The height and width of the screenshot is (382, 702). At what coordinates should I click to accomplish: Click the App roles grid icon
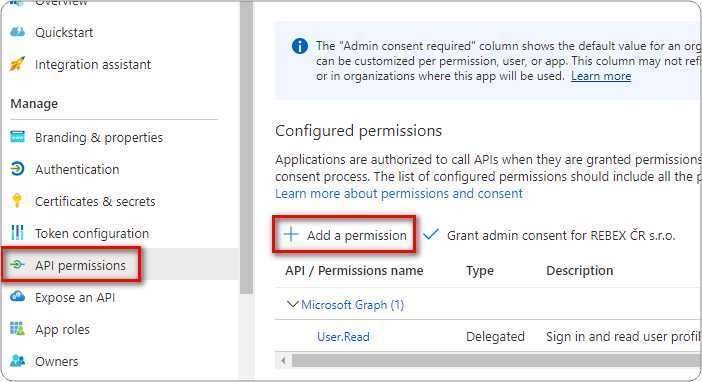point(17,329)
